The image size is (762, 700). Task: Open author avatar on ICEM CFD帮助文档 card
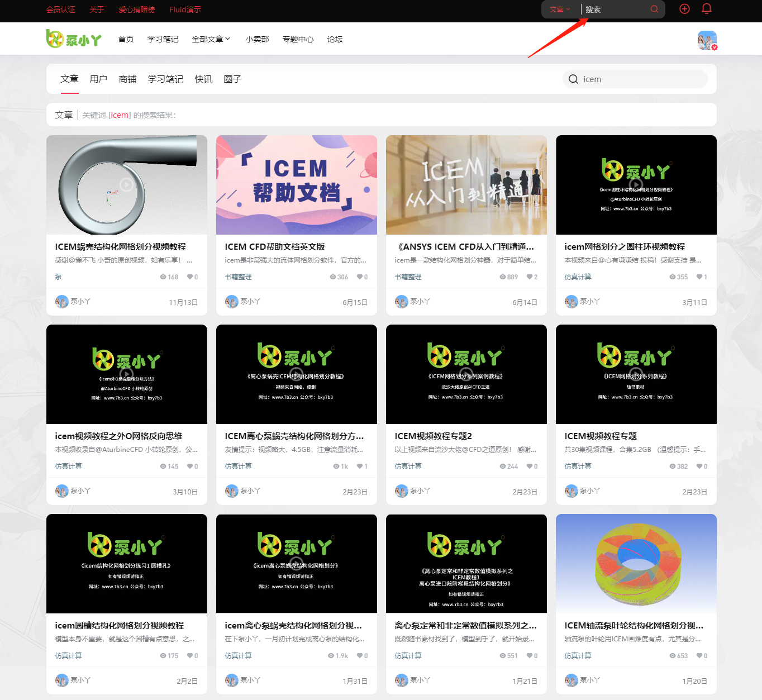[232, 301]
